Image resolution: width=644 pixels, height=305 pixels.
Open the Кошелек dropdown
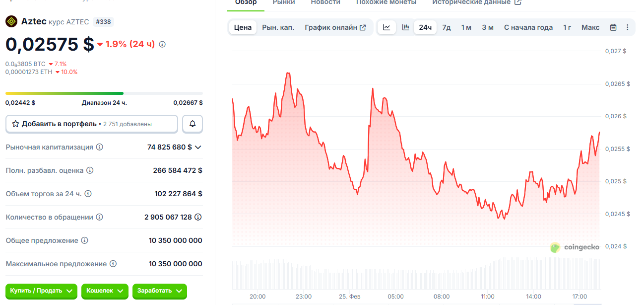tap(105, 291)
